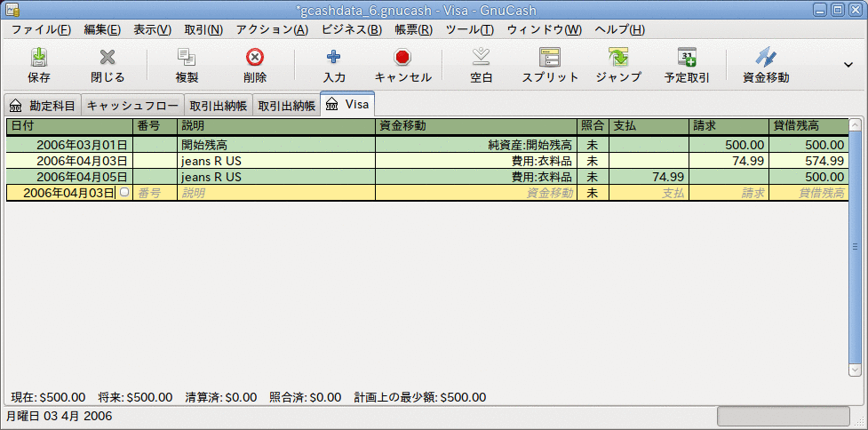Select the 74.99 amount in 支払 column

pyautogui.click(x=649, y=178)
